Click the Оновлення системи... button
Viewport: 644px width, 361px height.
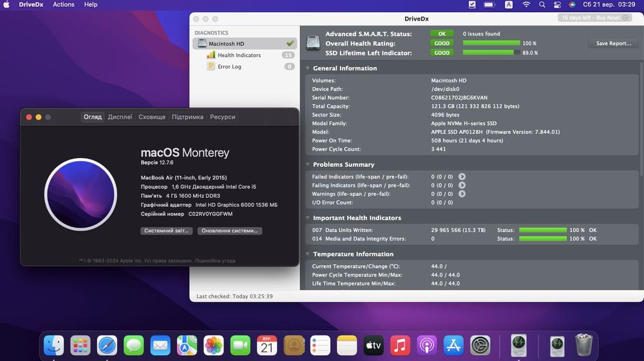point(230,231)
